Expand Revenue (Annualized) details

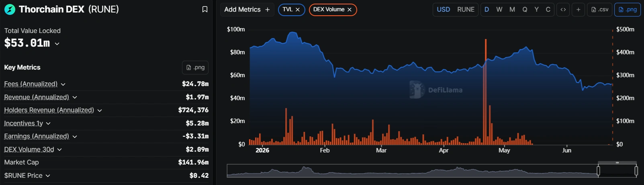point(75,97)
